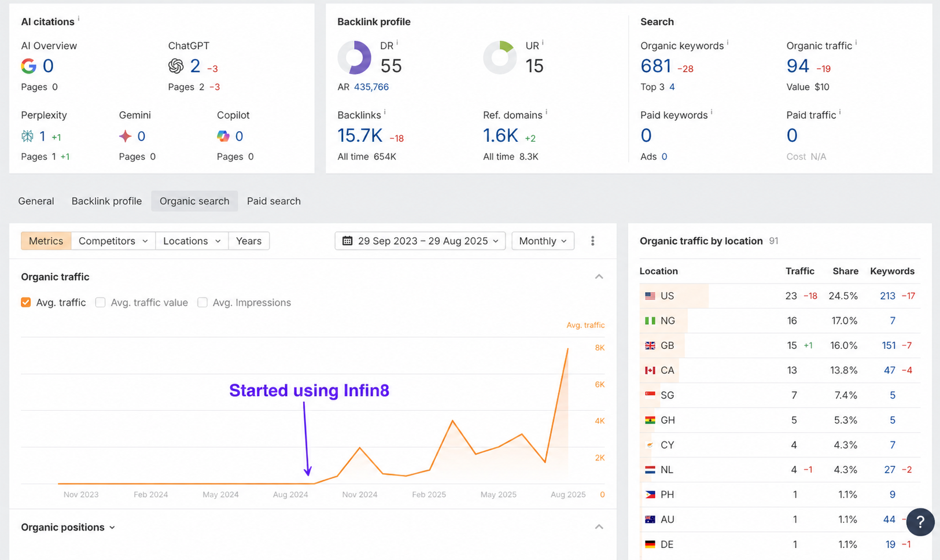Click the Paid keywords info icon
The image size is (940, 560).
(x=712, y=112)
